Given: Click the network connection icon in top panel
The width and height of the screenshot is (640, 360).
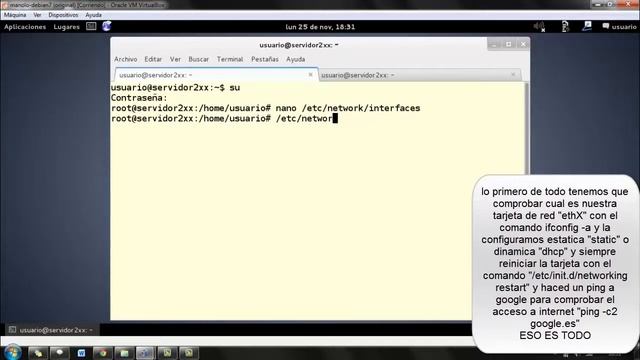Looking at the screenshot, I should pyautogui.click(x=587, y=27).
